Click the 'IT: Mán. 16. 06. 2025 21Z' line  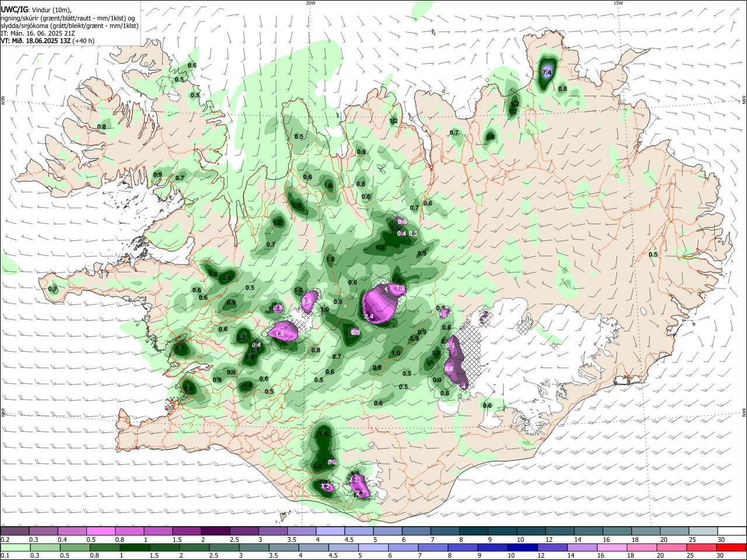pyautogui.click(x=38, y=33)
